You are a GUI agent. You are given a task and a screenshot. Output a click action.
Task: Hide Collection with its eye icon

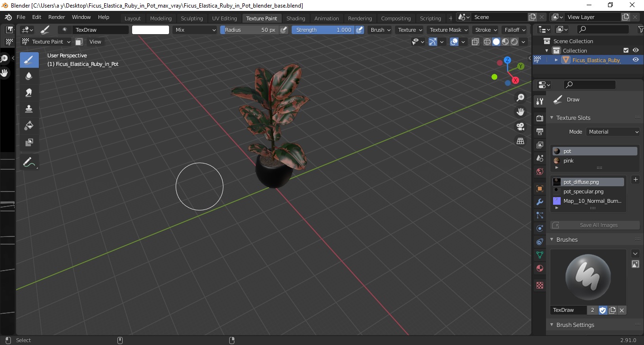tap(635, 50)
